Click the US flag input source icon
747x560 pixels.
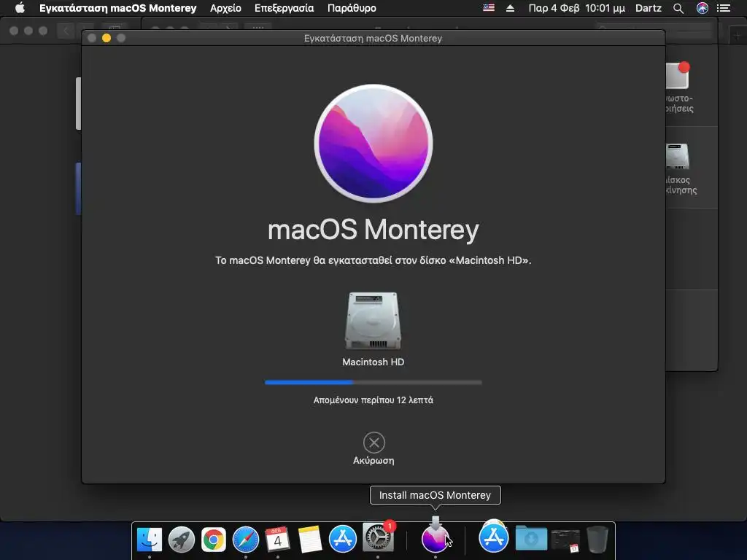pos(489,8)
